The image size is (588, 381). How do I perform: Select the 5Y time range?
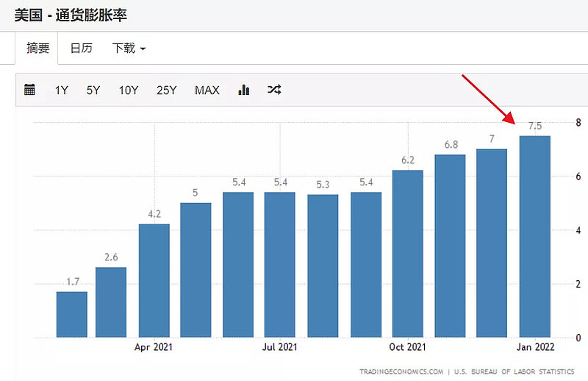(x=93, y=90)
